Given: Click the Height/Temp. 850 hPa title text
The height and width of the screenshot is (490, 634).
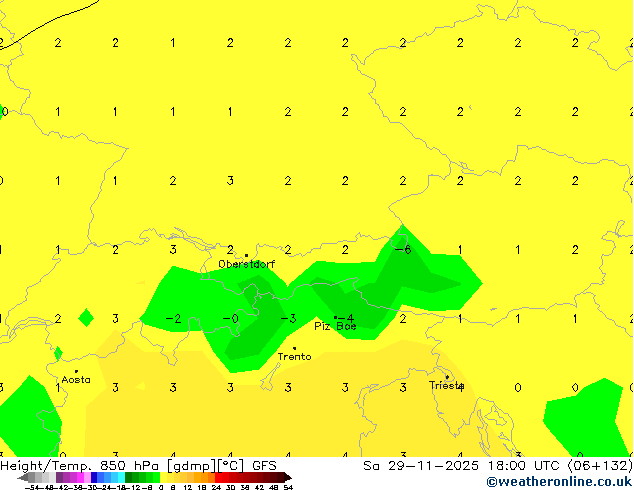Looking at the screenshot, I should point(82,466).
